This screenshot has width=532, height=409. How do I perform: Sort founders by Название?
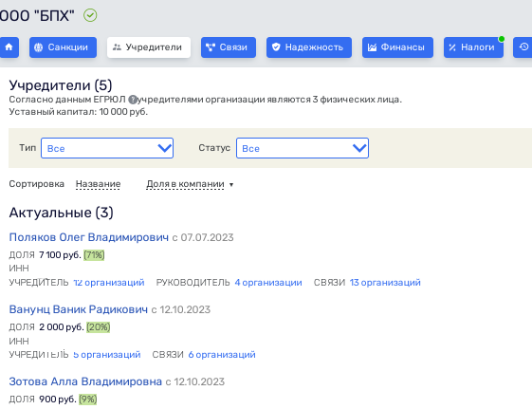tap(98, 184)
